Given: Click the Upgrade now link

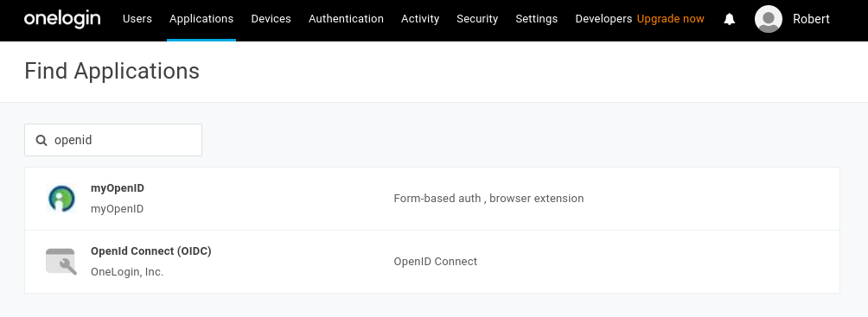Looking at the screenshot, I should click(670, 19).
